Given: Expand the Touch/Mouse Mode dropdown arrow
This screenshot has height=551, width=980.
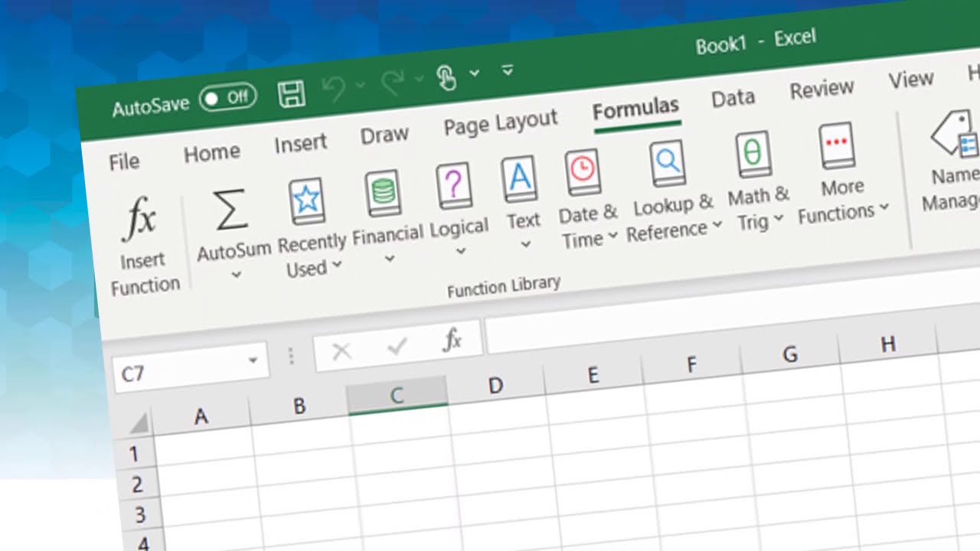Looking at the screenshot, I should click(x=475, y=73).
